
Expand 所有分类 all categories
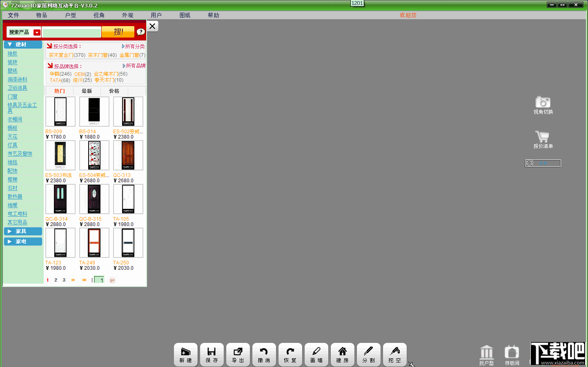click(x=134, y=47)
